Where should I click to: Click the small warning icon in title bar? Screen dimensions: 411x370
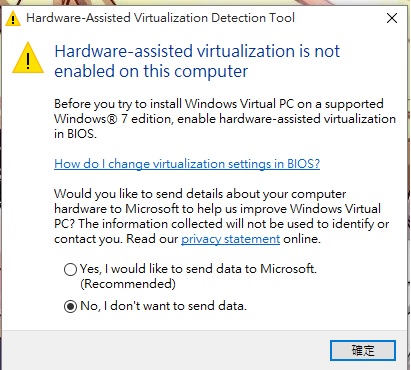coord(13,18)
